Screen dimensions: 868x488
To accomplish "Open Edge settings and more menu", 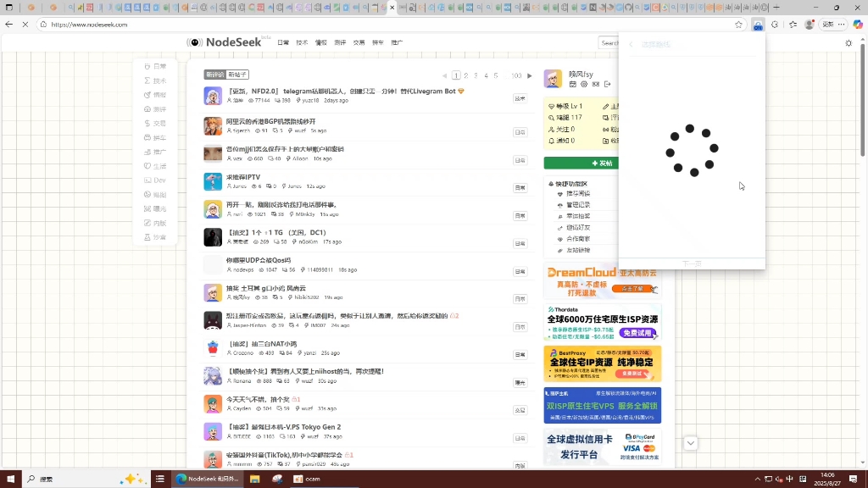I will click(842, 25).
